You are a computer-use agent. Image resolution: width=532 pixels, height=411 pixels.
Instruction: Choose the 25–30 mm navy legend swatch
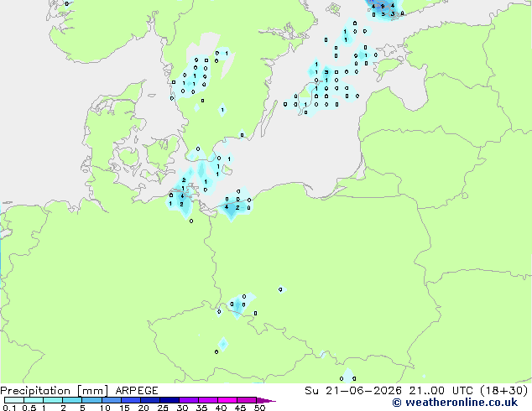(x=170, y=400)
